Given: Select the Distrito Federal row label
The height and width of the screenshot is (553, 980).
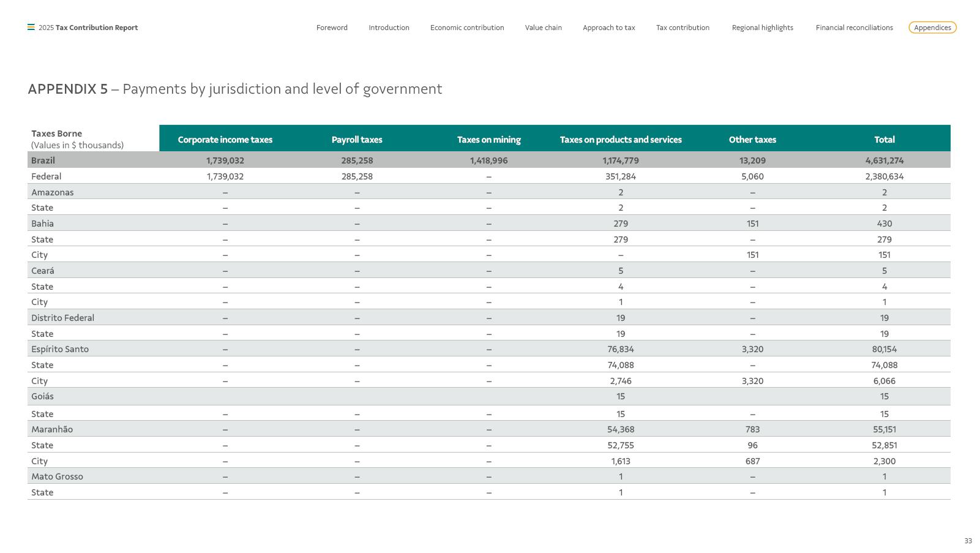Looking at the screenshot, I should [62, 318].
